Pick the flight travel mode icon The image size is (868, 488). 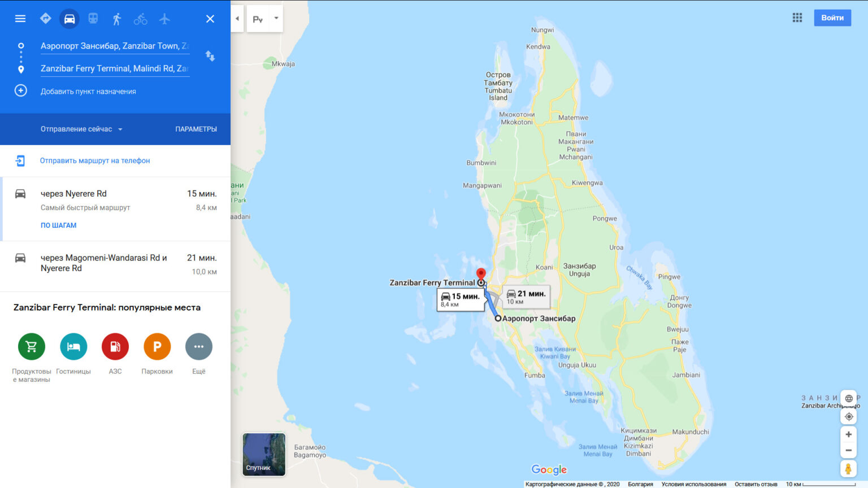tap(164, 19)
